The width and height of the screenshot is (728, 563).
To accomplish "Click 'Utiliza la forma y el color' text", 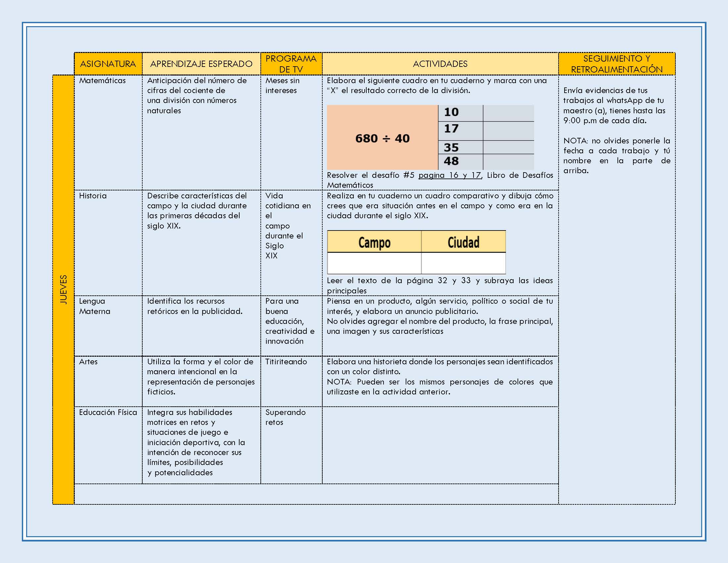I will click(201, 377).
